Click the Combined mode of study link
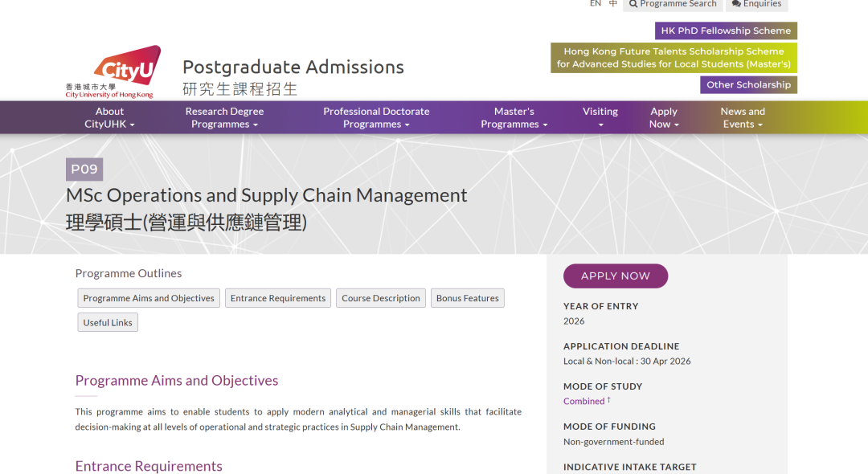This screenshot has width=868, height=474. coord(583,402)
